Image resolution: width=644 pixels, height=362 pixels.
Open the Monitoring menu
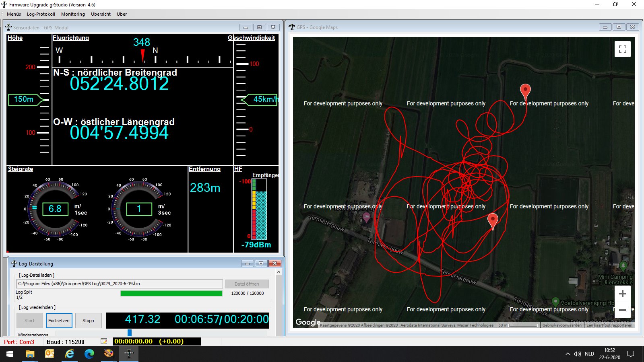pos(73,14)
